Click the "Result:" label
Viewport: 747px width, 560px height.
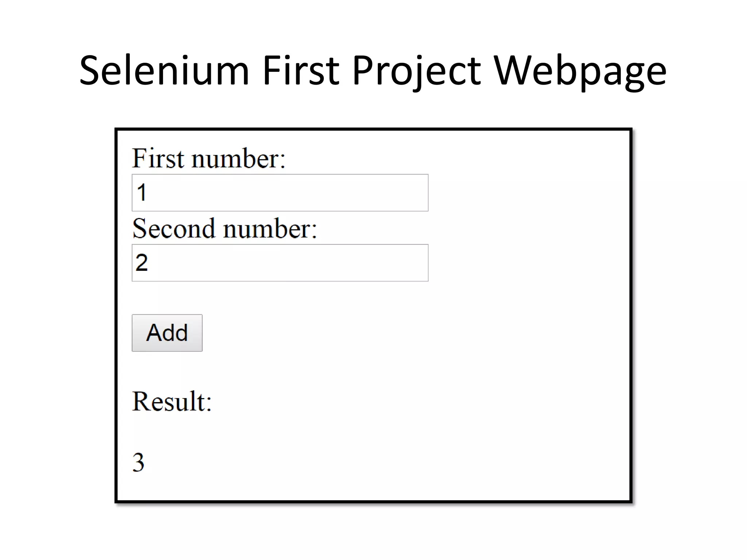tap(172, 401)
